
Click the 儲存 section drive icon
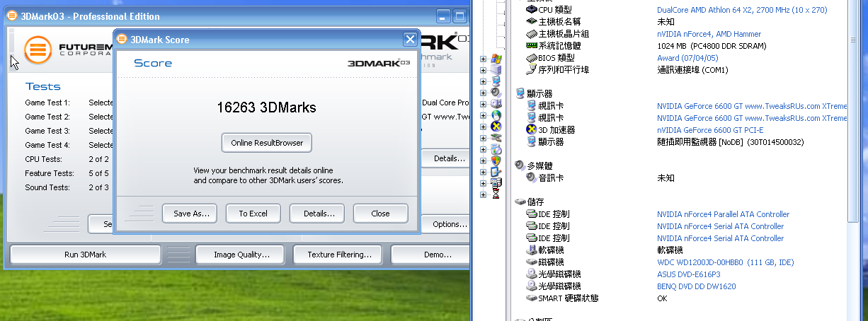520,202
